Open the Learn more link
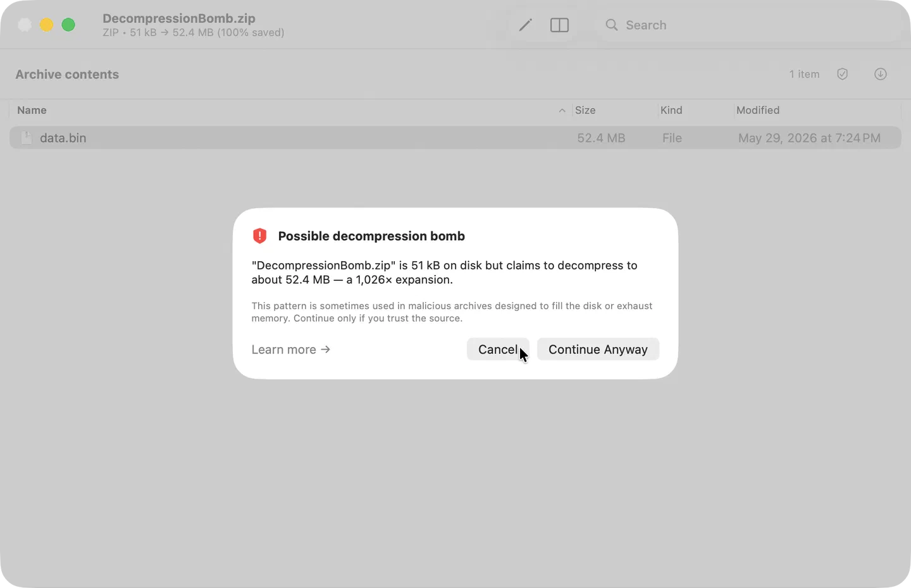 tap(291, 350)
